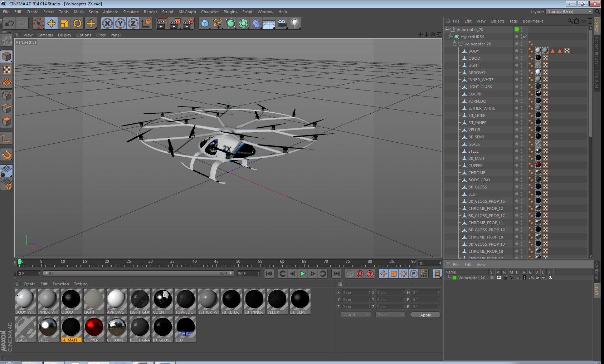Open Object Manager Tags menu
The image size is (604, 364).
[x=513, y=21]
